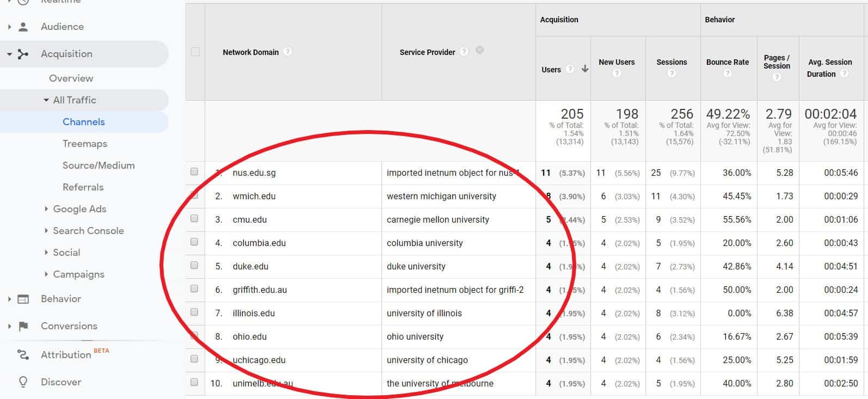
Task: Check the illinois.edu row checkbox
Action: tap(194, 312)
